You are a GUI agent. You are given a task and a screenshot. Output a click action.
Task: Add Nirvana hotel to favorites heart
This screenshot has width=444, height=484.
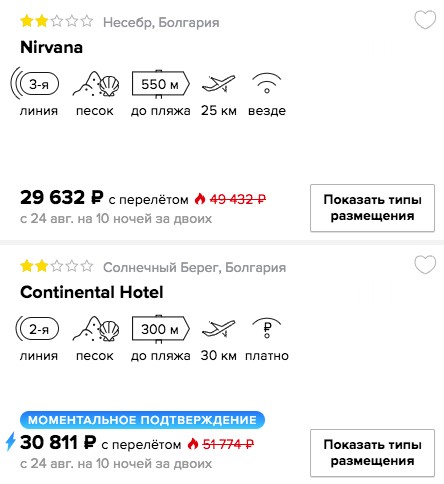click(x=425, y=20)
